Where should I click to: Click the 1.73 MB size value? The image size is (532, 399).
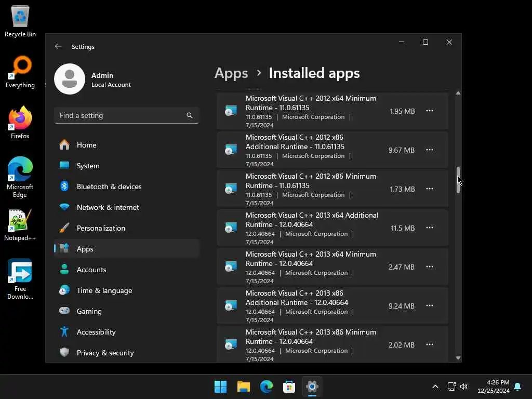point(402,189)
